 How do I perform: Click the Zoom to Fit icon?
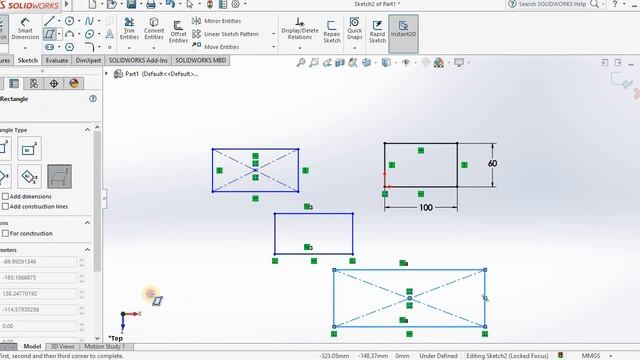[301, 62]
